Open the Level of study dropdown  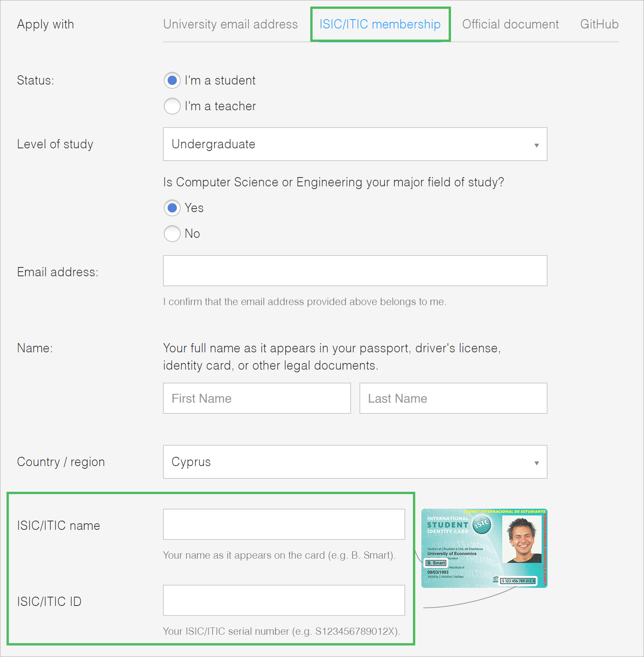[x=354, y=144]
